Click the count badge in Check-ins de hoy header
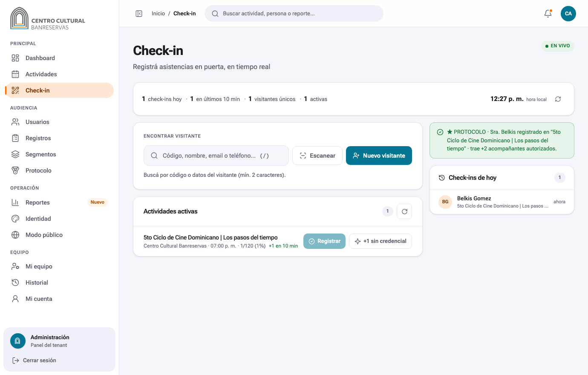This screenshot has height=375, width=588. tap(560, 178)
